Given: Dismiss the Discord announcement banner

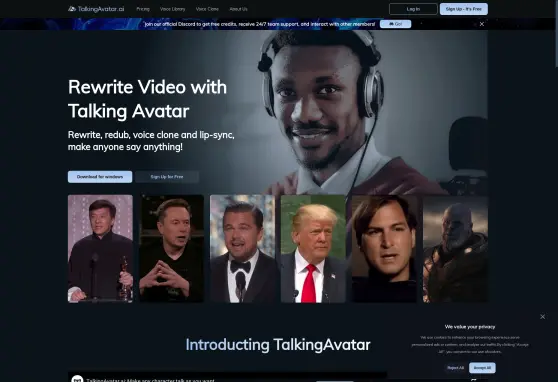Looking at the screenshot, I should click(x=482, y=24).
